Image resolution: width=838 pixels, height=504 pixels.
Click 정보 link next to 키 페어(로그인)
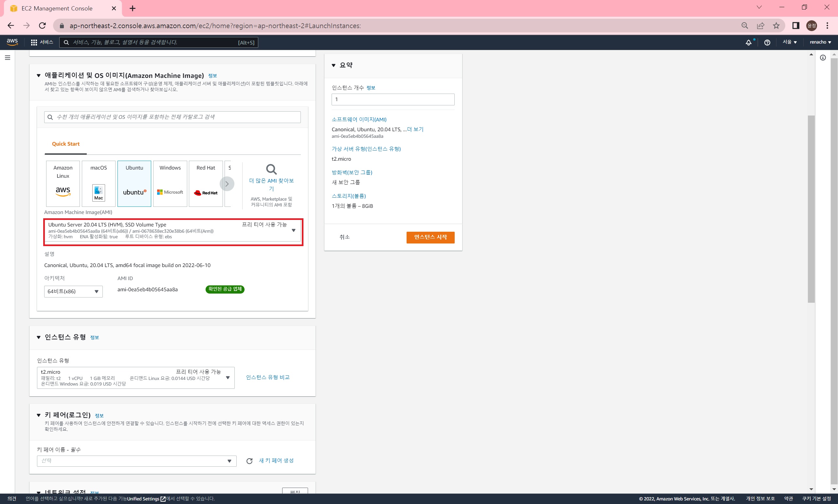pyautogui.click(x=99, y=415)
